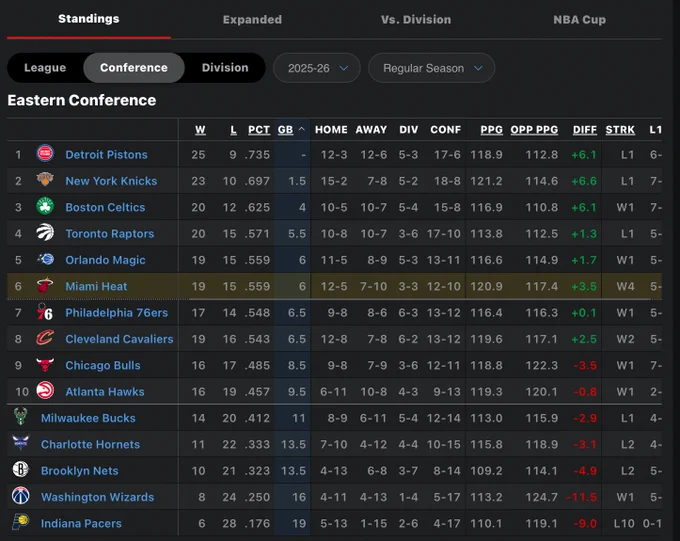Open Milwaukee Bucks team link
The height and width of the screenshot is (541, 680).
coord(88,418)
